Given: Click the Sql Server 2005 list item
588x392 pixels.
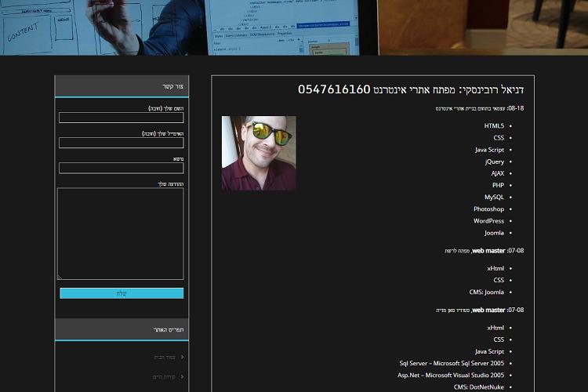Looking at the screenshot, I should click(452, 363).
